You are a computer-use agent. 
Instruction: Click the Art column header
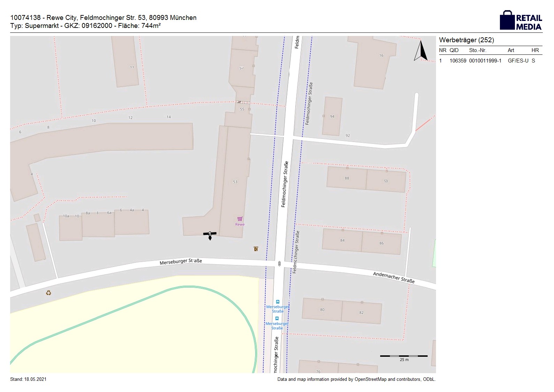[511, 50]
